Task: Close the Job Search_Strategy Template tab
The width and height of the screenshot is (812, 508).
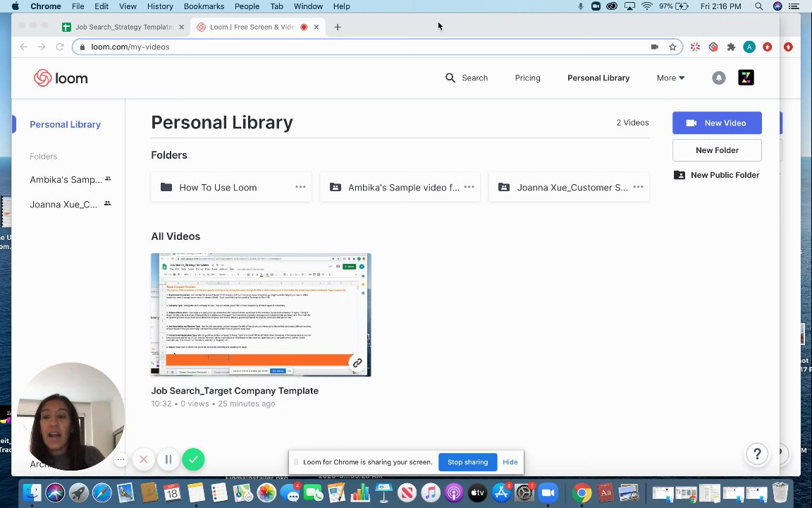Action: (181, 27)
